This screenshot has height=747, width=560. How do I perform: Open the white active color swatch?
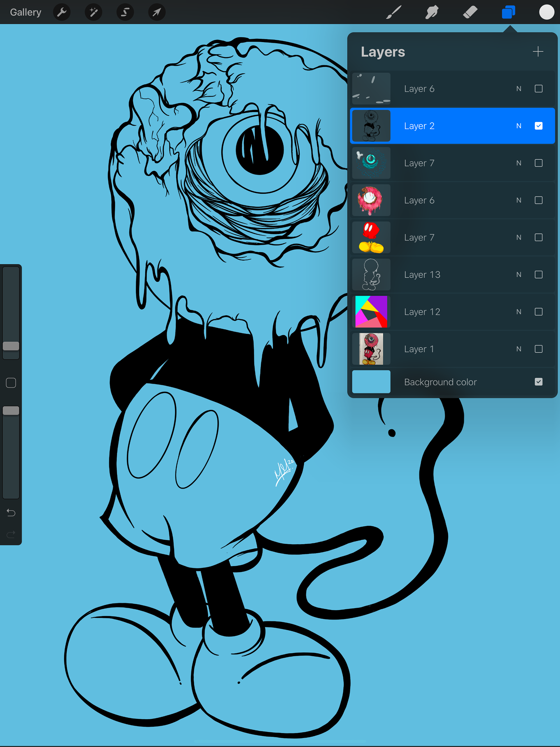[546, 13]
